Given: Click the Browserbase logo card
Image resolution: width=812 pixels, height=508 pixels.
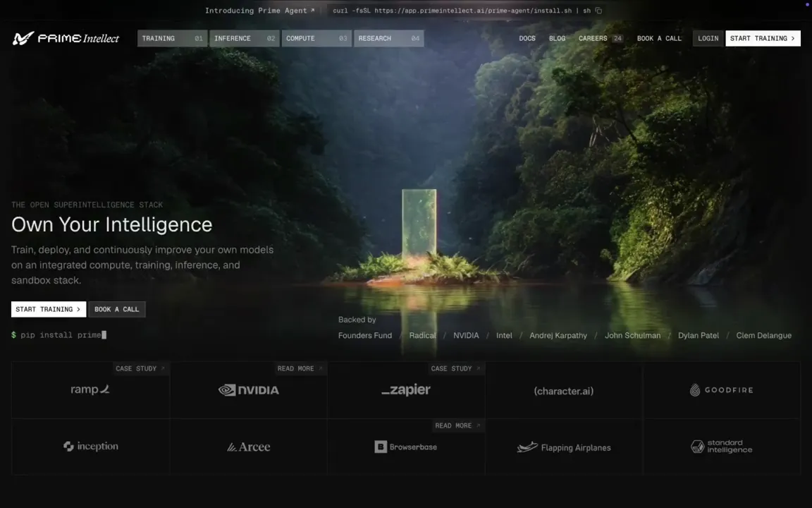Looking at the screenshot, I should point(406,447).
